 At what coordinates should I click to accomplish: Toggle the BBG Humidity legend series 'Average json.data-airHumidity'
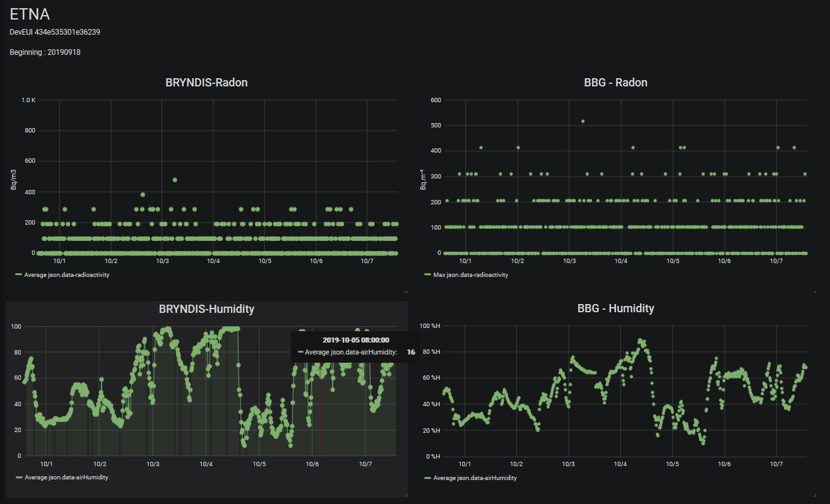[475, 478]
